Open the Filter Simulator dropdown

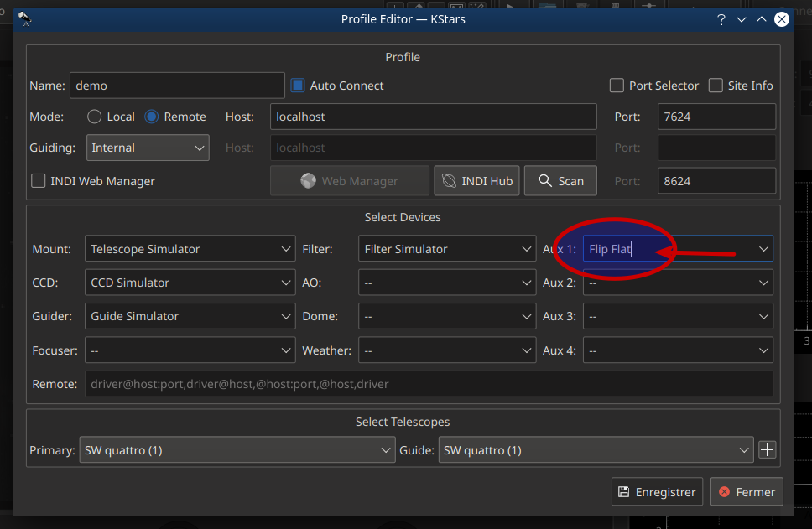point(447,249)
